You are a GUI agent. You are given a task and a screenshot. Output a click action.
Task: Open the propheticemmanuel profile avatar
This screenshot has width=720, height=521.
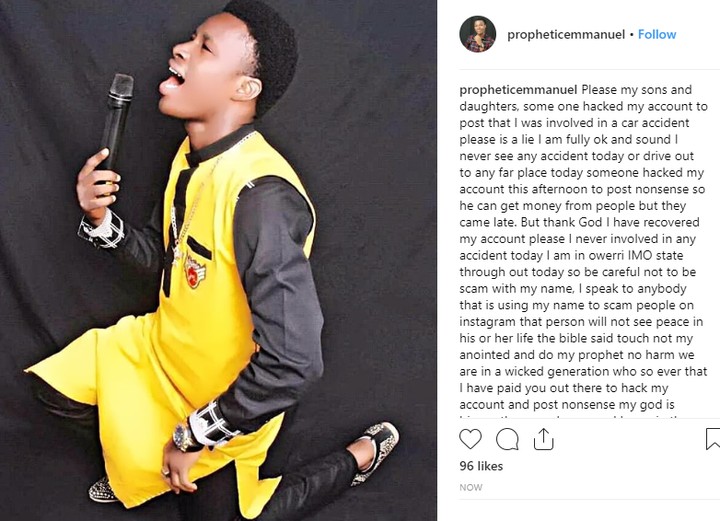click(x=478, y=34)
